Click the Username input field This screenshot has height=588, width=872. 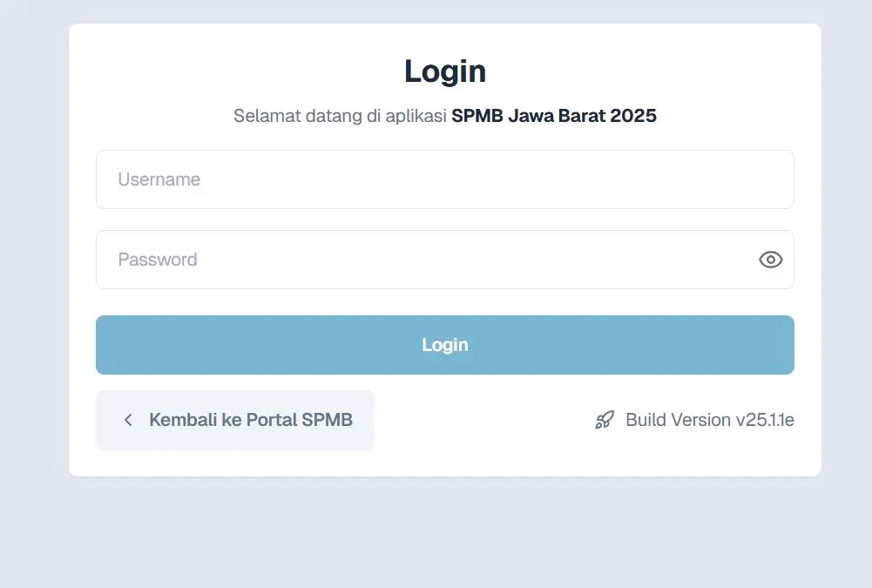click(x=445, y=179)
